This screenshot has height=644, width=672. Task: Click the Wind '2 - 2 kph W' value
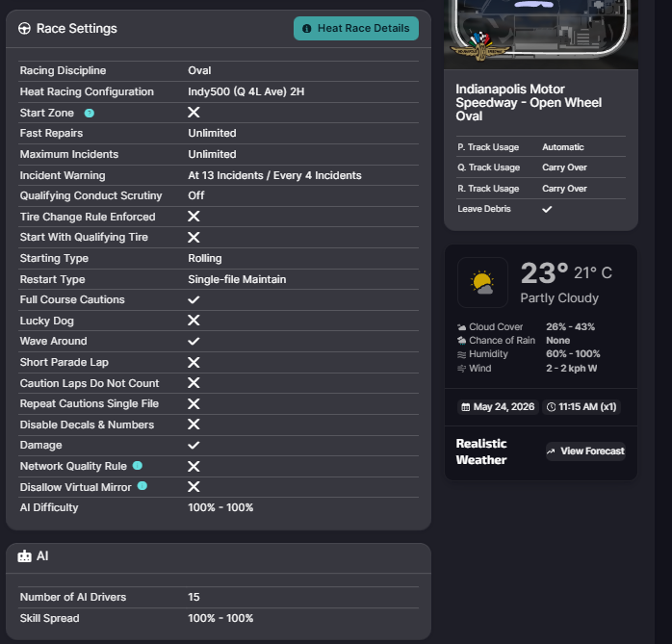click(571, 369)
